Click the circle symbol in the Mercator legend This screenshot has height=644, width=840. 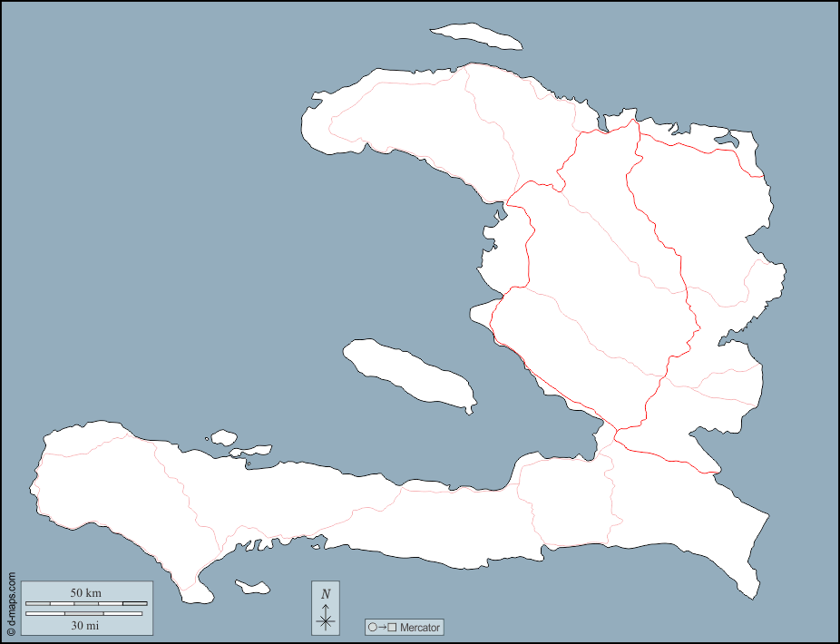(x=371, y=627)
